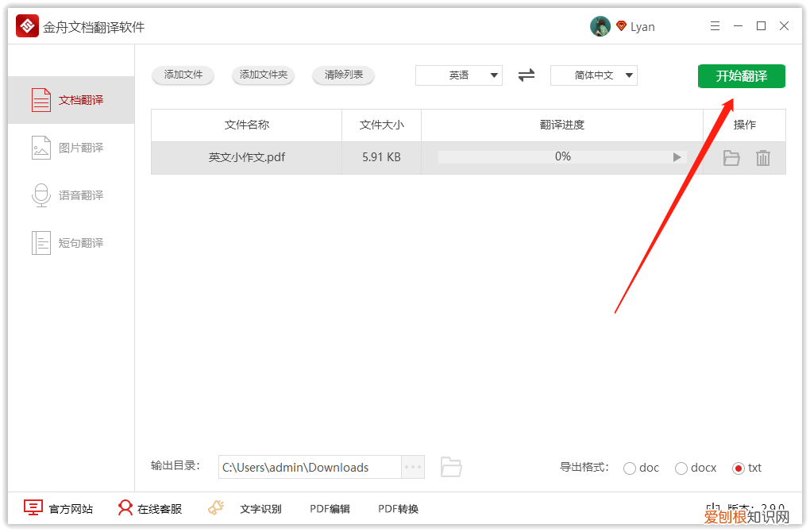Launch the PDF编辑 editing tool
This screenshot has width=810, height=532.
tap(330, 508)
